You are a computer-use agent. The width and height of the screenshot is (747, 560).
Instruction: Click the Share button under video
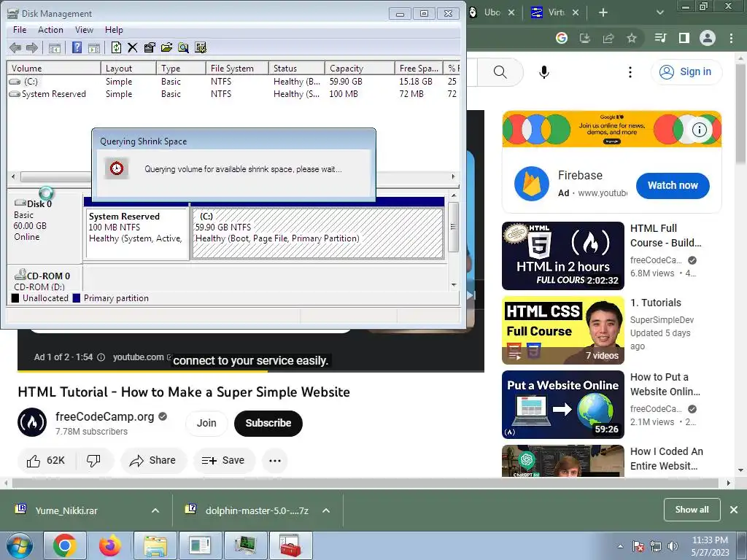(153, 461)
